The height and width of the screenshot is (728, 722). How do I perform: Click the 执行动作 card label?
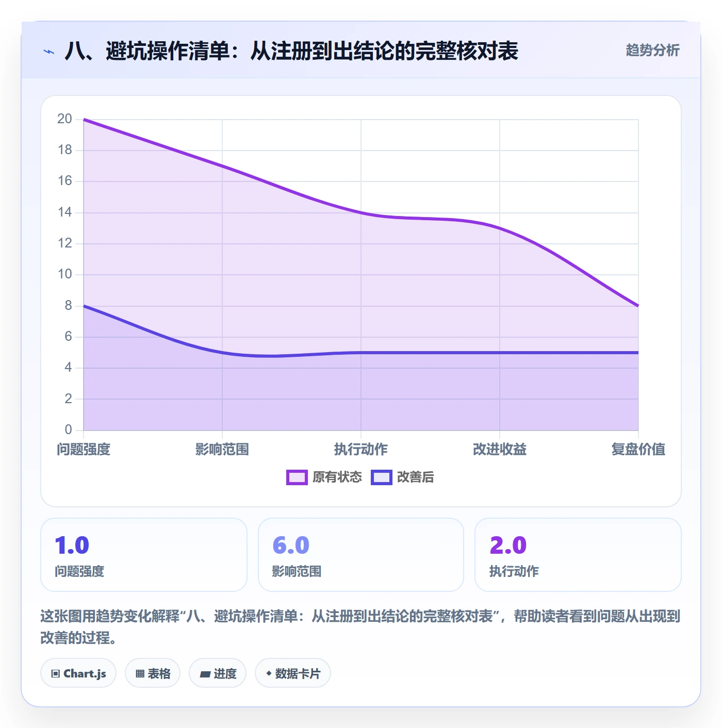point(514,571)
